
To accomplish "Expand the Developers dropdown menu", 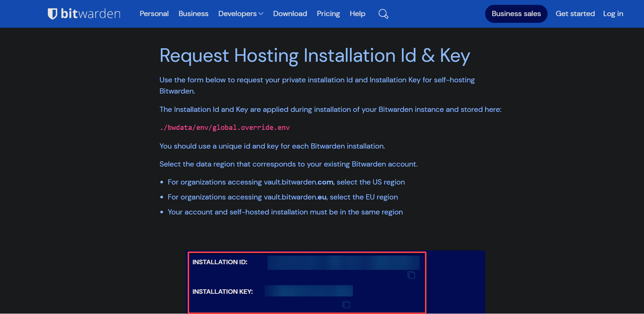I will [x=241, y=14].
